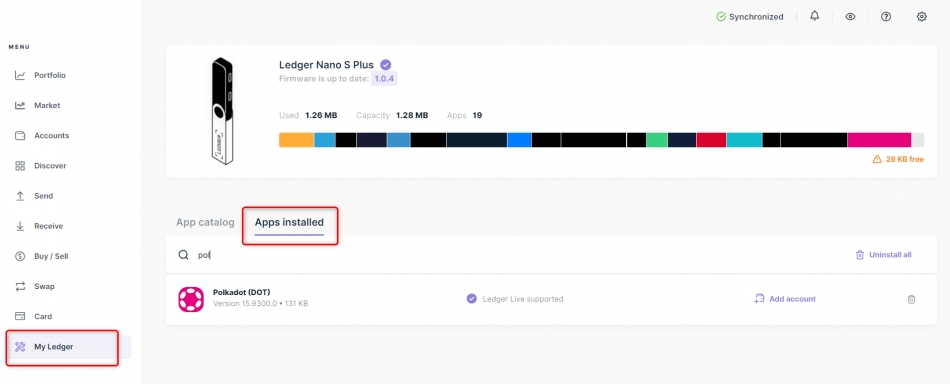Open the help question mark icon

point(886,17)
